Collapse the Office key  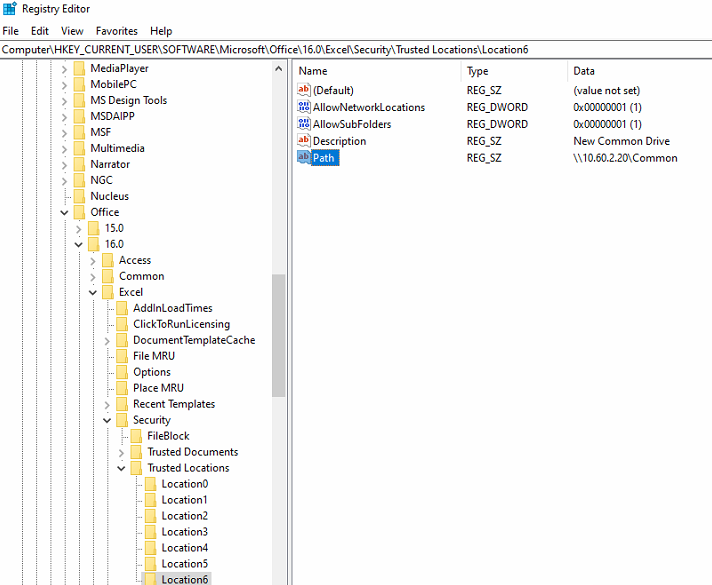pos(64,213)
